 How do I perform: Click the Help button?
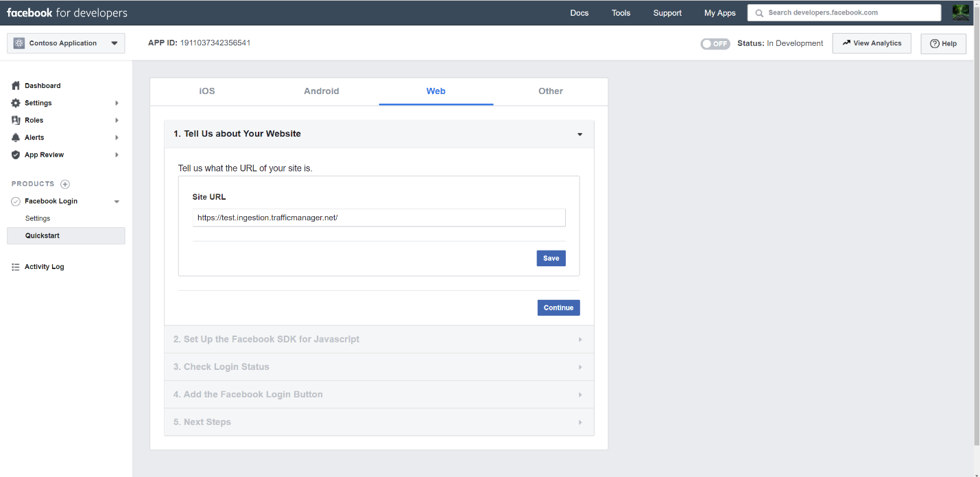[944, 43]
